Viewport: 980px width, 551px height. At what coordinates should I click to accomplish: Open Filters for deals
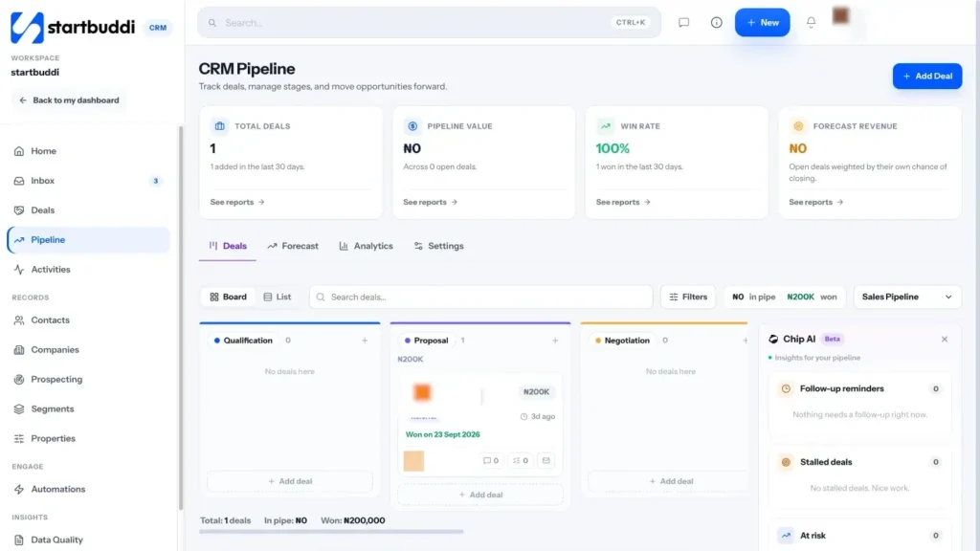pyautogui.click(x=688, y=298)
